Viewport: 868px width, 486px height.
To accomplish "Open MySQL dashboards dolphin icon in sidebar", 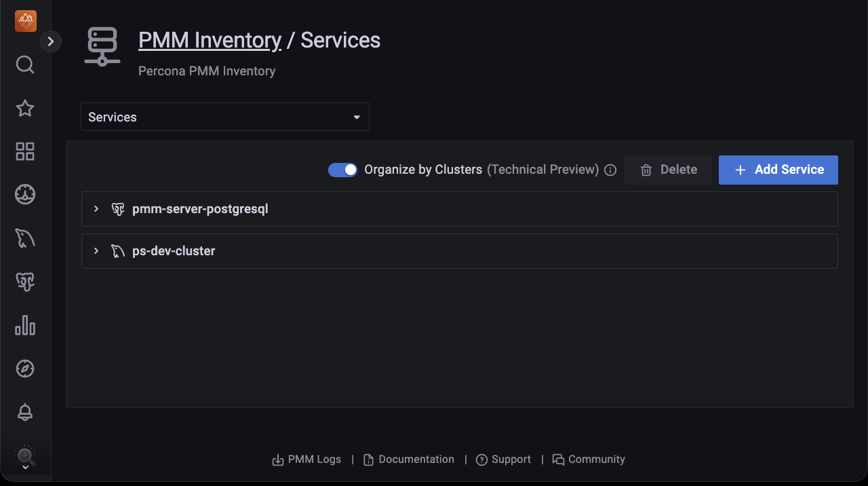I will coord(25,238).
